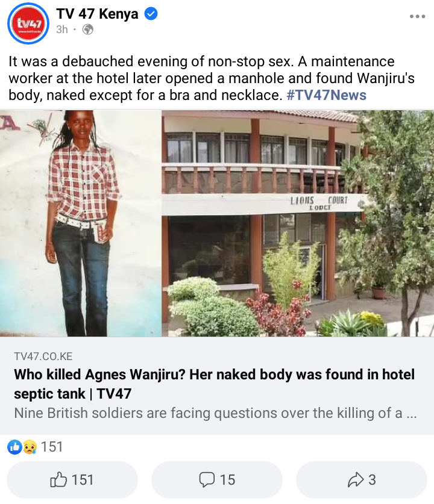Open comments via the speech bubble button
The height and width of the screenshot is (504, 434).
(x=217, y=480)
